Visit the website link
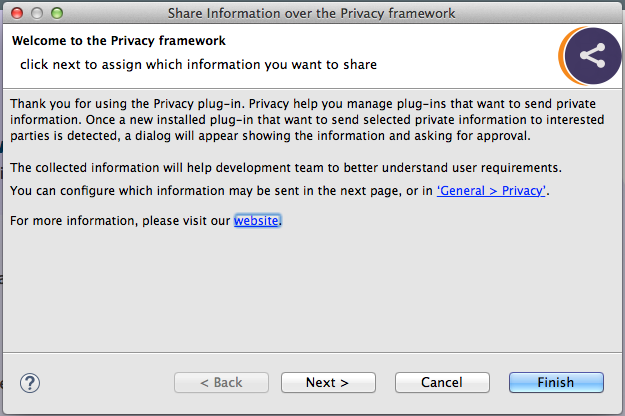The height and width of the screenshot is (416, 625). click(x=256, y=220)
